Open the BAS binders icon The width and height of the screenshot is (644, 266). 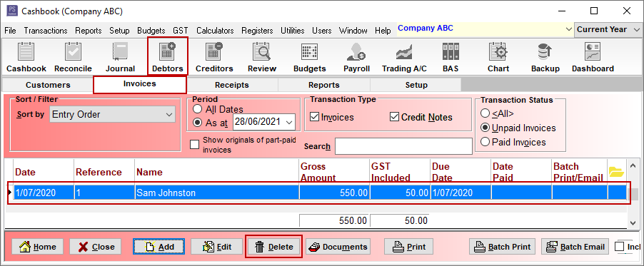pyautogui.click(x=451, y=58)
